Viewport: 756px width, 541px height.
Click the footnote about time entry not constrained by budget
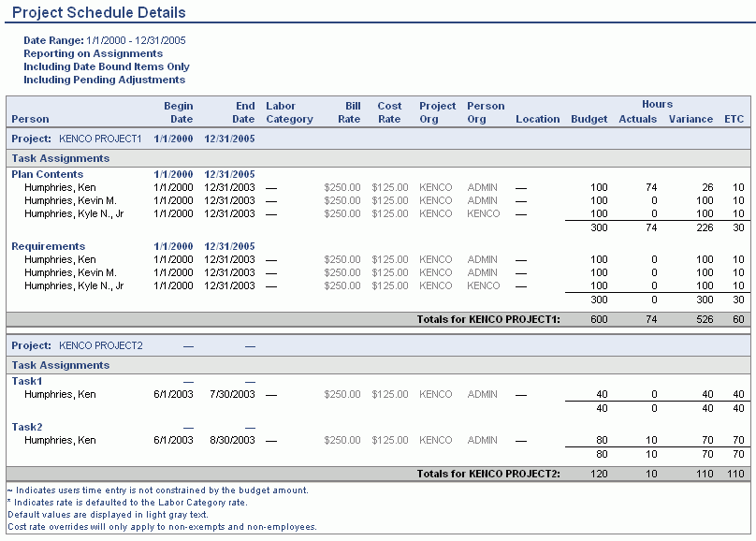click(x=158, y=490)
